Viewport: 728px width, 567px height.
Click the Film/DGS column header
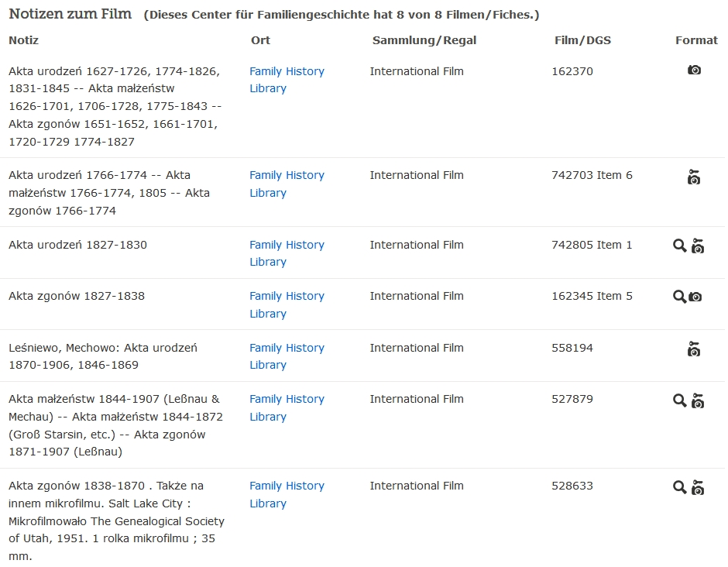point(582,40)
